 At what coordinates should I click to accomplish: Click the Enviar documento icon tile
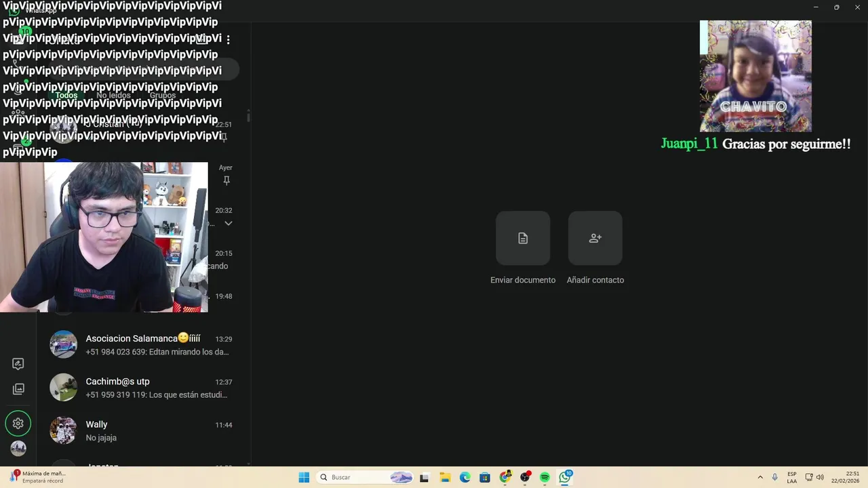(x=523, y=238)
